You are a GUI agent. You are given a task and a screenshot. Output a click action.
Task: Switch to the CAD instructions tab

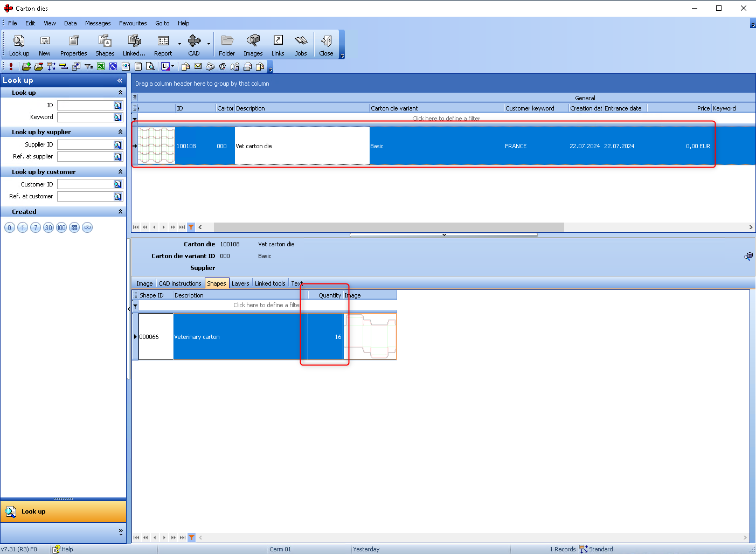(x=180, y=283)
